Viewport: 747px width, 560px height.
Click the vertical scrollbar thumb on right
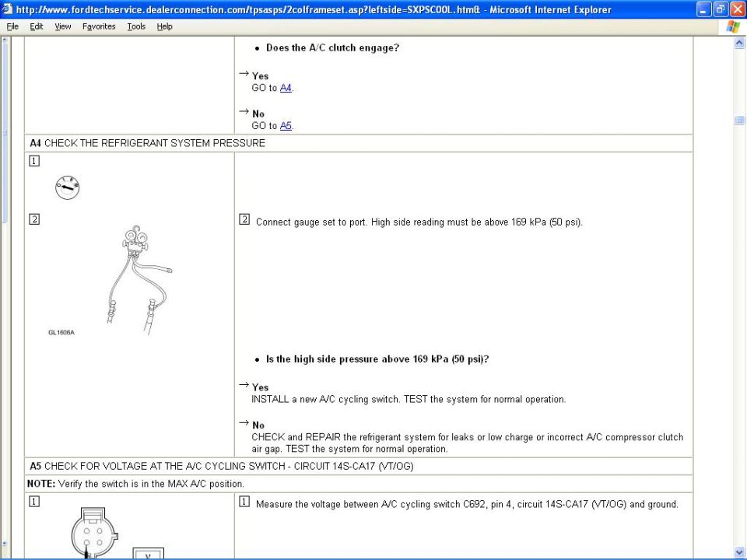tap(739, 120)
